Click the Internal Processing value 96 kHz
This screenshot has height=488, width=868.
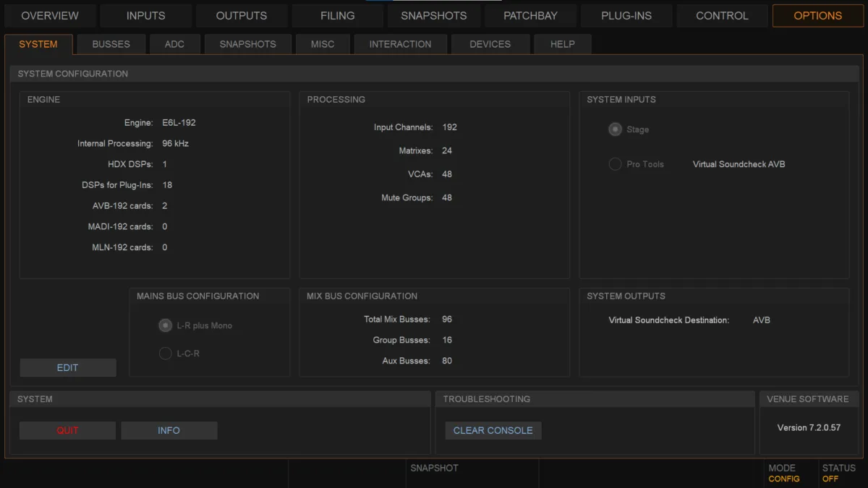click(175, 144)
